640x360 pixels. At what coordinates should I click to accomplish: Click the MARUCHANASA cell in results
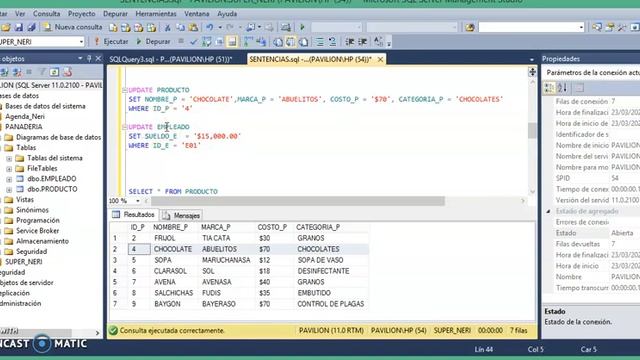point(226,260)
